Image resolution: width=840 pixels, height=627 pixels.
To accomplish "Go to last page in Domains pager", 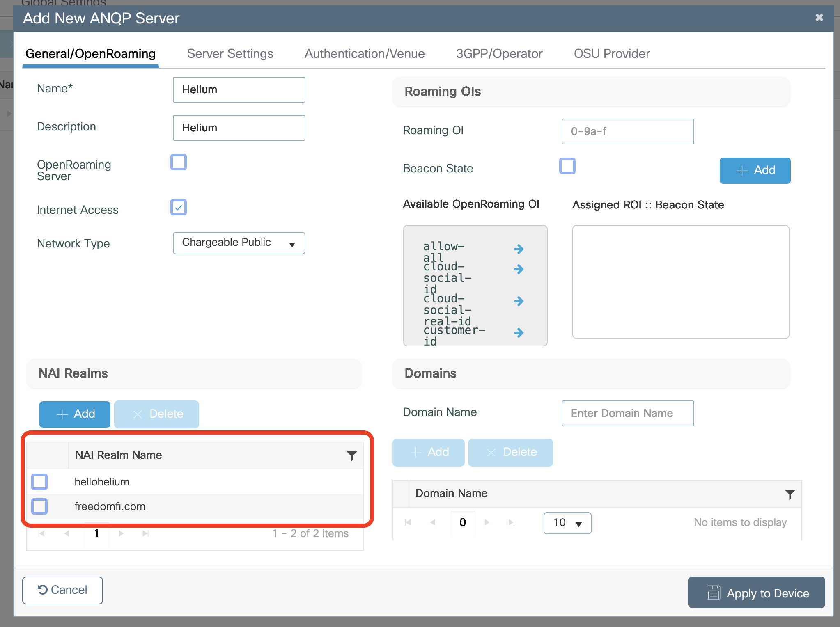I will tap(511, 522).
